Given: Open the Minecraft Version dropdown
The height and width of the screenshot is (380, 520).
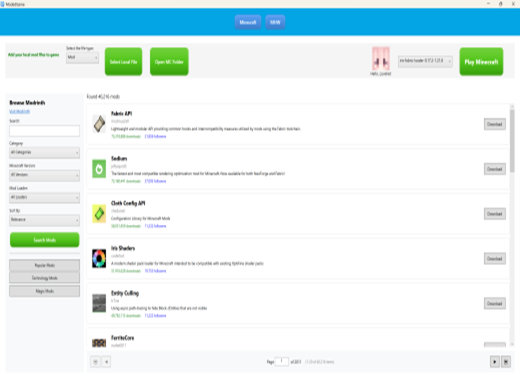Looking at the screenshot, I should [x=44, y=175].
